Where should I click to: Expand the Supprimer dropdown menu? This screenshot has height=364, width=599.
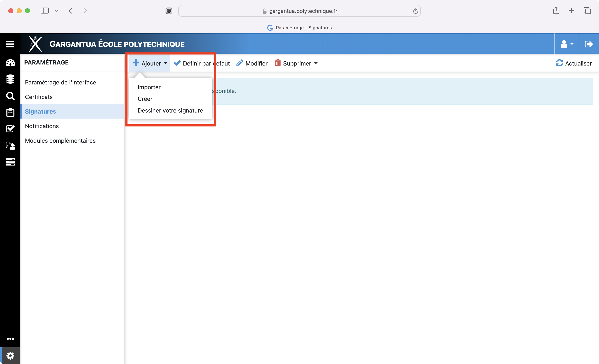(296, 63)
